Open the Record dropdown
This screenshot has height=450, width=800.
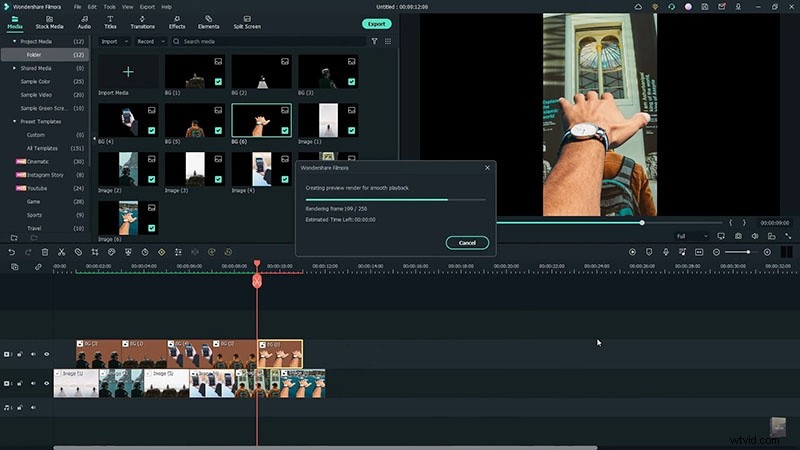coord(151,41)
